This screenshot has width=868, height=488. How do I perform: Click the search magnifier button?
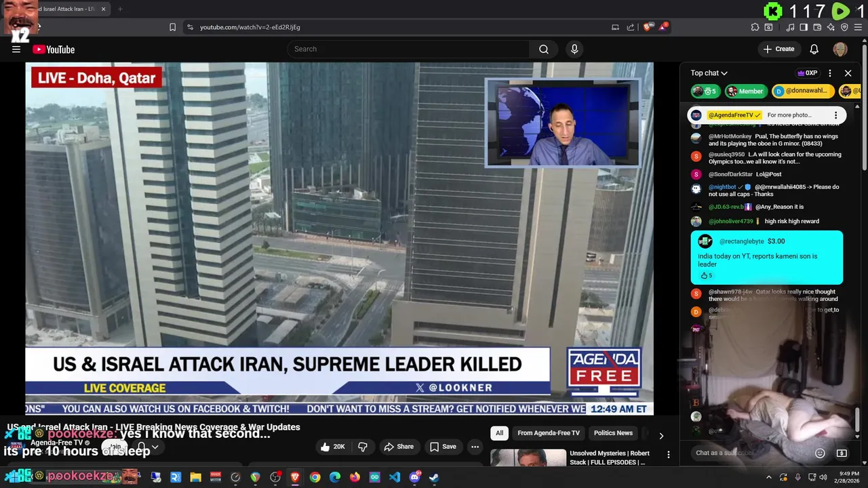tap(544, 49)
